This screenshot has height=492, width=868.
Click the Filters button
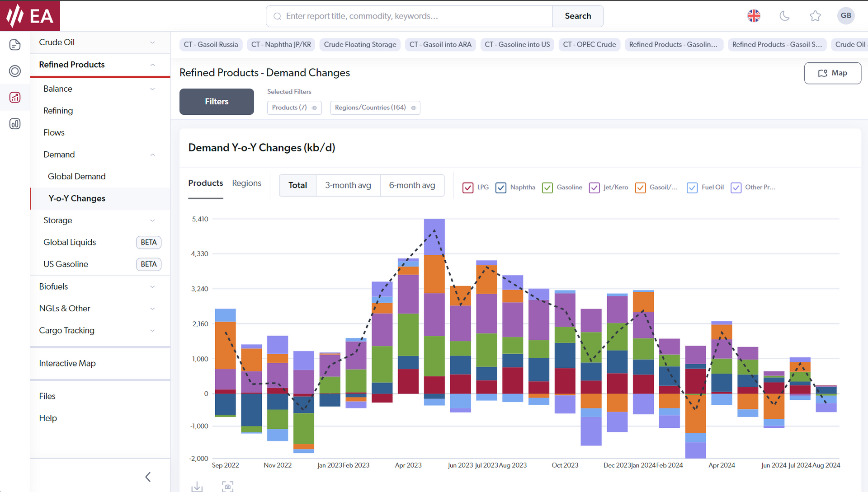pos(217,102)
